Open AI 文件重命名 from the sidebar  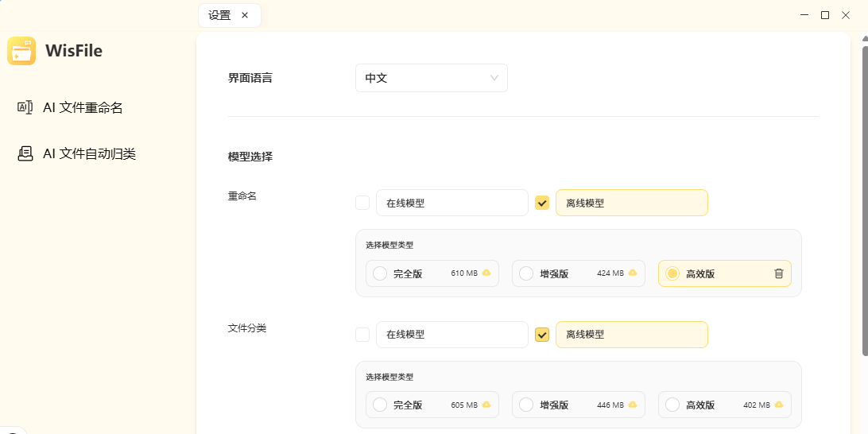[83, 107]
